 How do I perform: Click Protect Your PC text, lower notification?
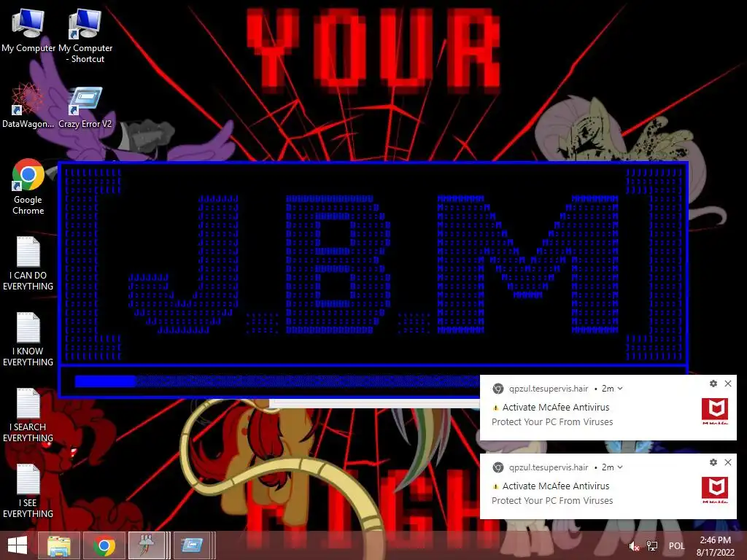pyautogui.click(x=552, y=500)
